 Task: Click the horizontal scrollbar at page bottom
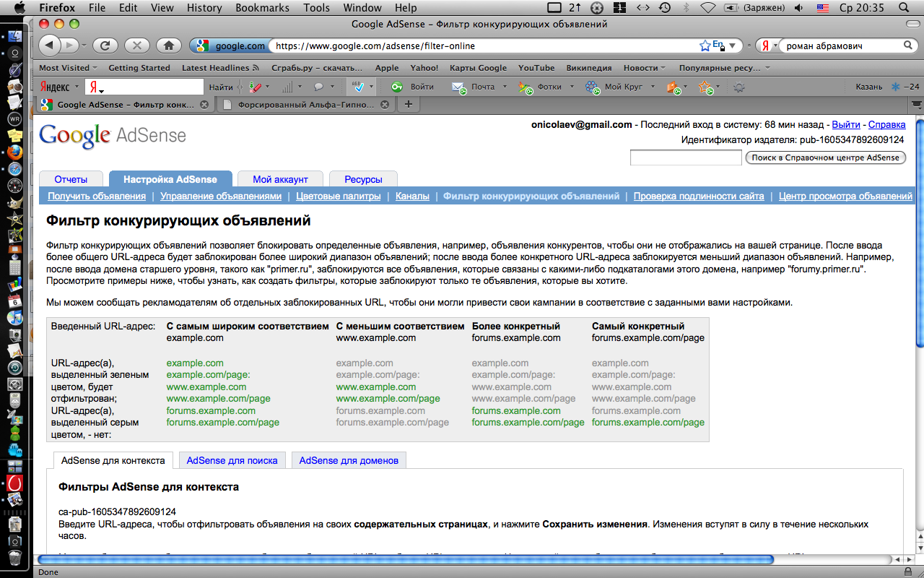pyautogui.click(x=404, y=559)
